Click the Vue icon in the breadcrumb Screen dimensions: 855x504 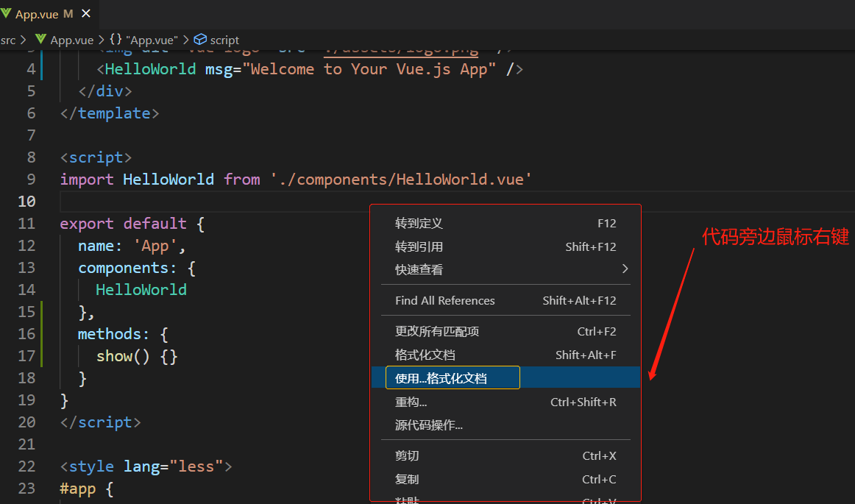[x=40, y=39]
